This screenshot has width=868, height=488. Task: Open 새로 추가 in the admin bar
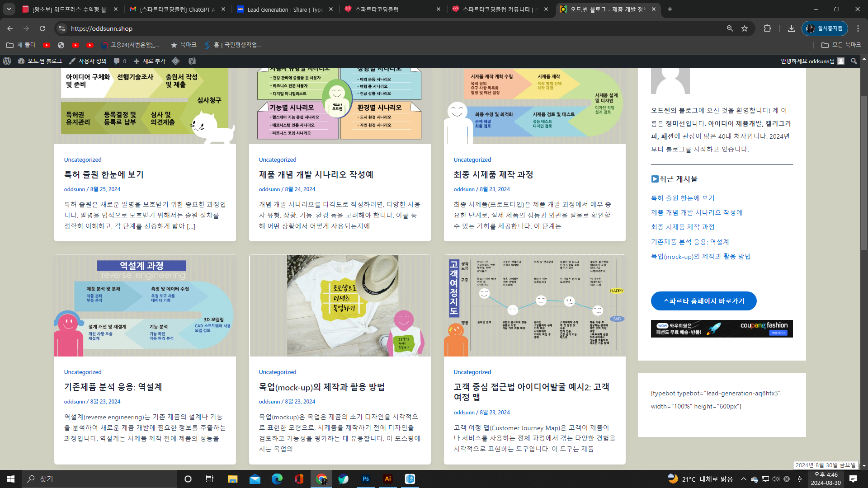pyautogui.click(x=149, y=61)
